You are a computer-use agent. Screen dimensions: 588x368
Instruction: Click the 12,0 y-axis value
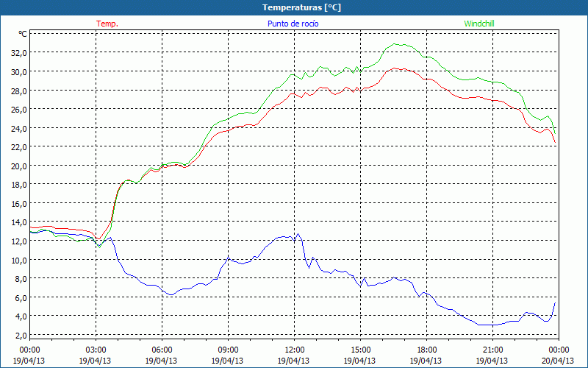pyautogui.click(x=20, y=241)
